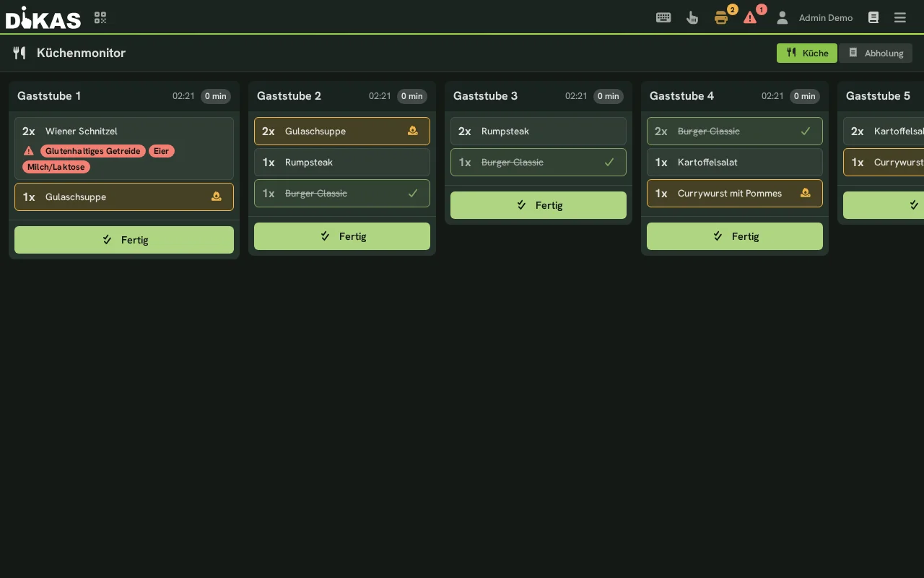Toggle the Gulaschsuppe item in Gaststube 2

(342, 131)
